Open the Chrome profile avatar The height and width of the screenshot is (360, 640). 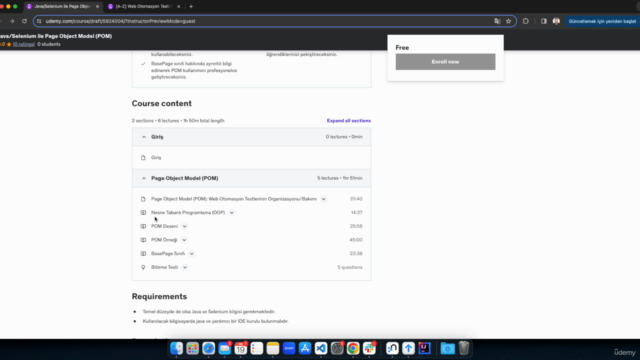pos(556,21)
